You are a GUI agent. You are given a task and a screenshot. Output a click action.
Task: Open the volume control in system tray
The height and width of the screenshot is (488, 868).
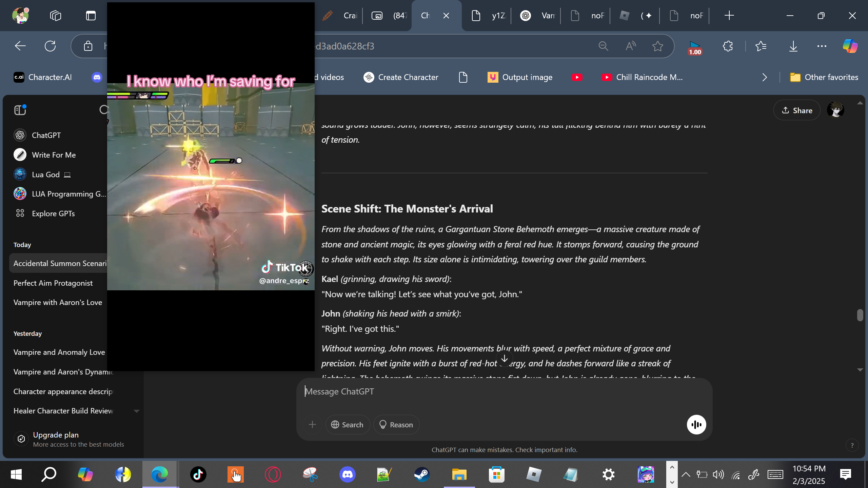click(718, 474)
